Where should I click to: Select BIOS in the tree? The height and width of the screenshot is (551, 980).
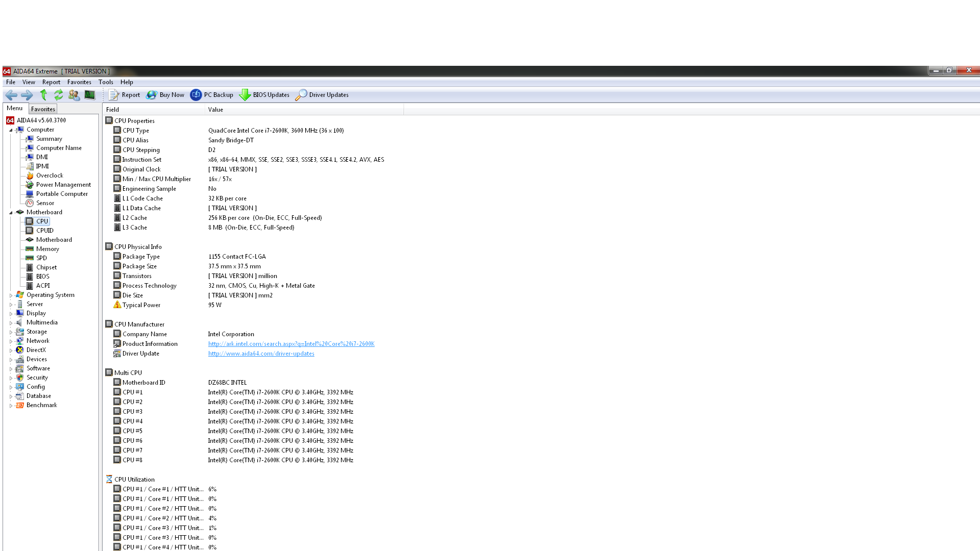coord(42,277)
